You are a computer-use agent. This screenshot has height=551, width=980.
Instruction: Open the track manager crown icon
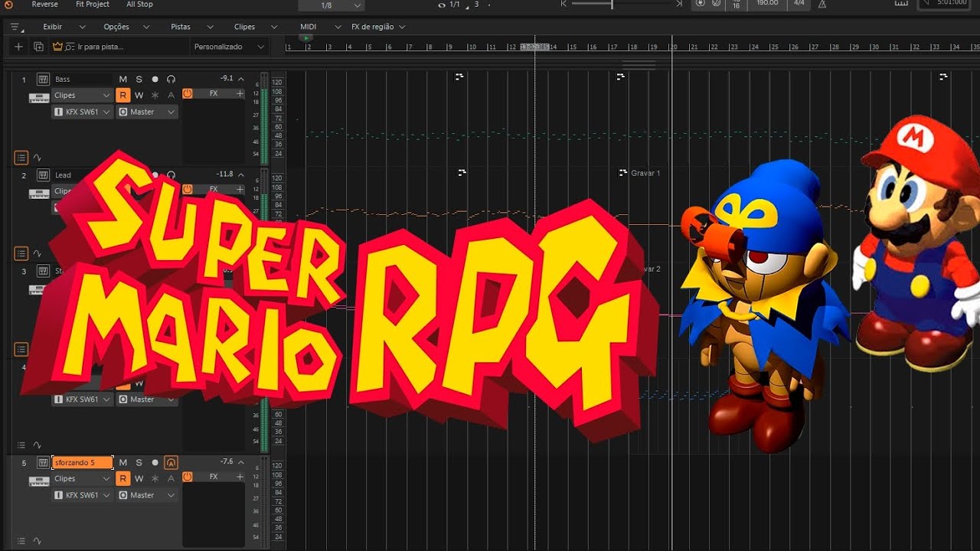click(x=57, y=47)
